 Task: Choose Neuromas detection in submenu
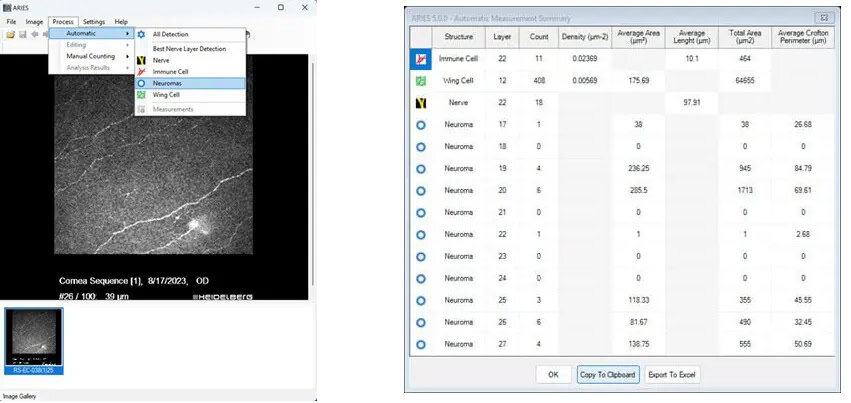pos(190,83)
